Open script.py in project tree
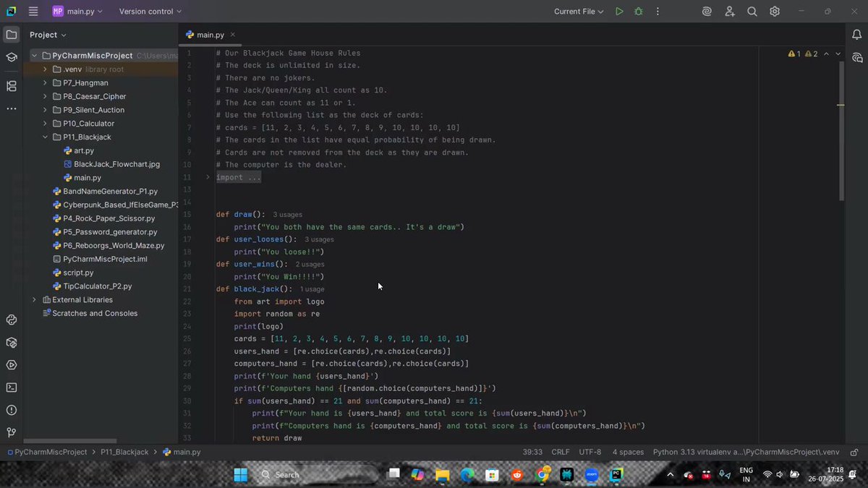Screen dimensions: 868x488 [72, 273]
